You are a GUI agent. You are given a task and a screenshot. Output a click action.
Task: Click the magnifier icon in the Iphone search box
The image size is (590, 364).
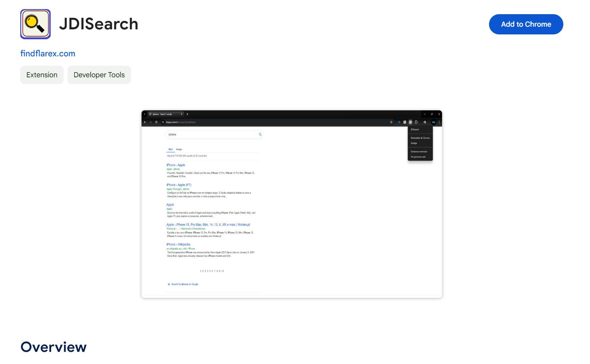pos(260,135)
